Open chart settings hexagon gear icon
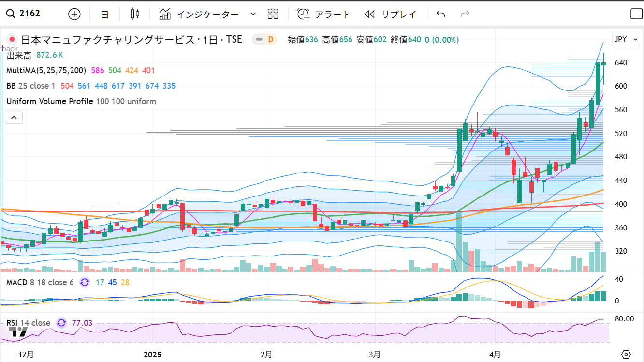This screenshot has height=362, width=644. click(627, 354)
